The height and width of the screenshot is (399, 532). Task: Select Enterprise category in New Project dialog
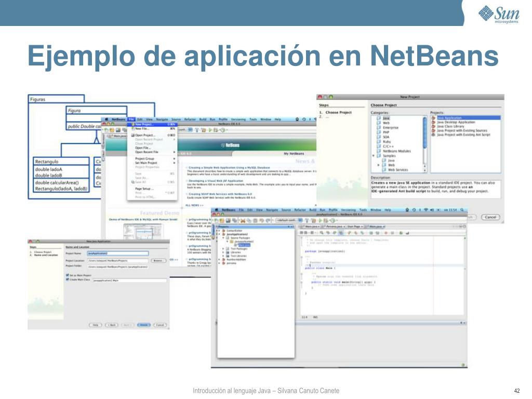click(391, 128)
